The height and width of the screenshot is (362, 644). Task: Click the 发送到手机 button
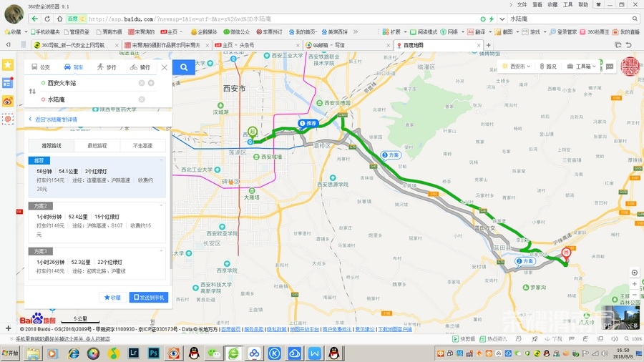click(149, 298)
